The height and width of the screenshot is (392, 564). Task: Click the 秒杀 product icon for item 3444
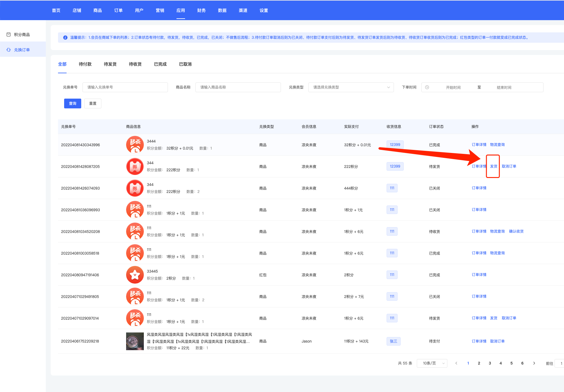tap(135, 145)
